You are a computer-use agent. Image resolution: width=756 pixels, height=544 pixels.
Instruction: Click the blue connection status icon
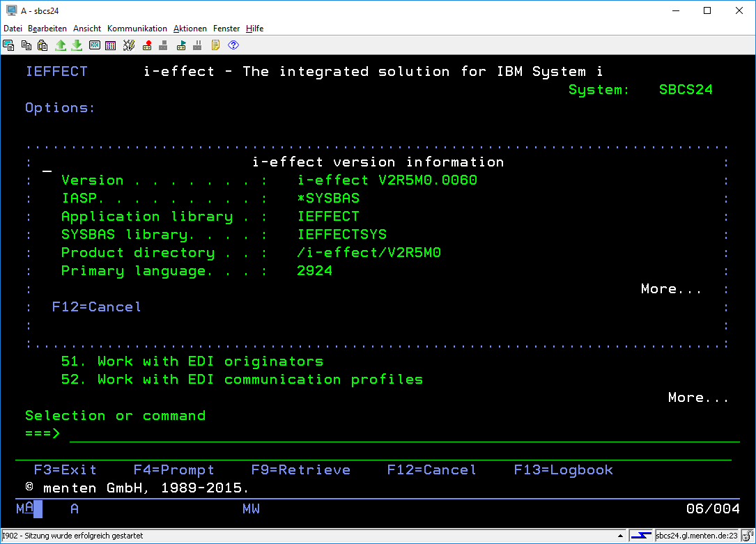[641, 536]
